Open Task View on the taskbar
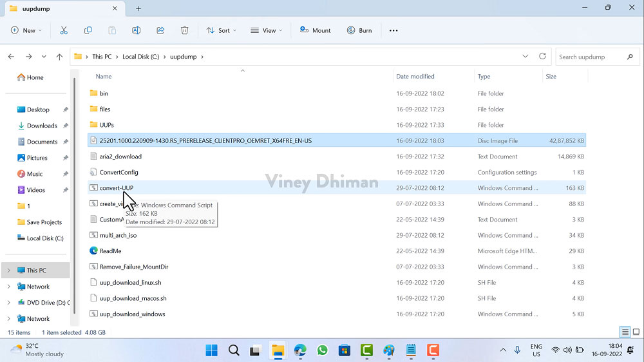644x362 pixels. [255, 350]
